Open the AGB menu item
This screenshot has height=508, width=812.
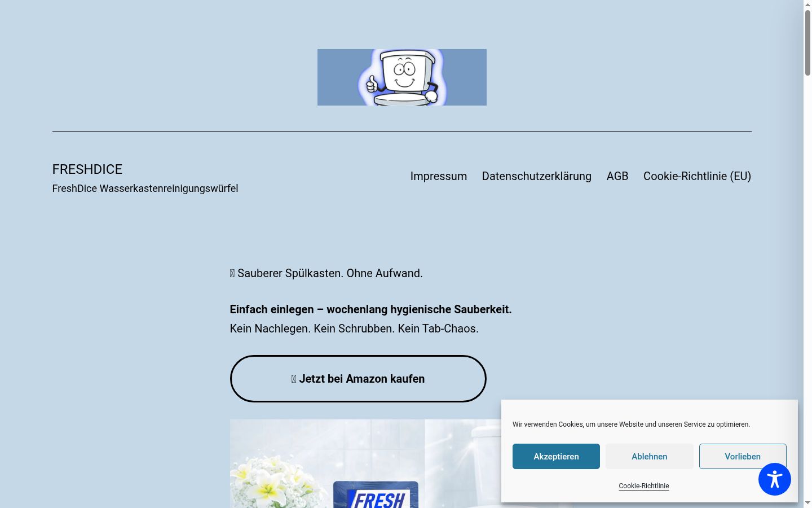pos(617,176)
